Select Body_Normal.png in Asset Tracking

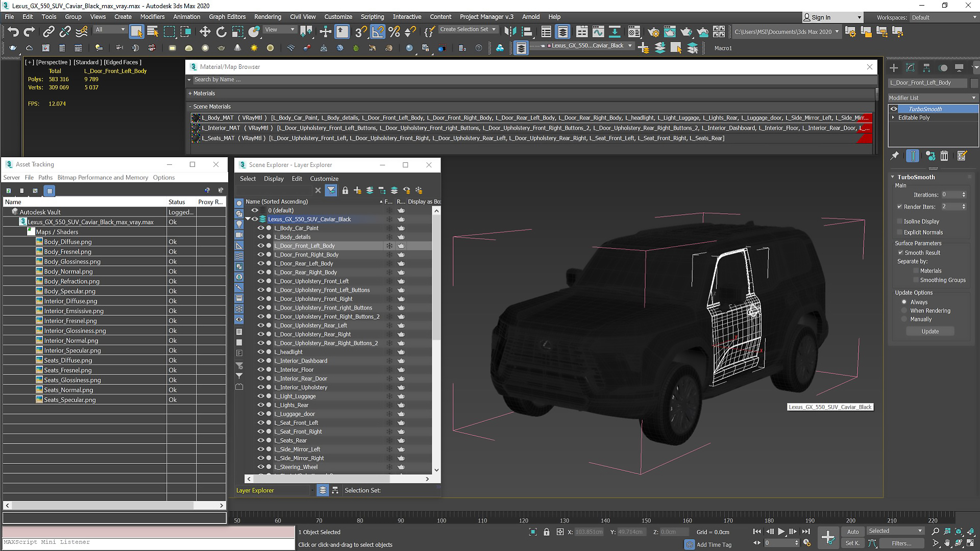tap(68, 271)
